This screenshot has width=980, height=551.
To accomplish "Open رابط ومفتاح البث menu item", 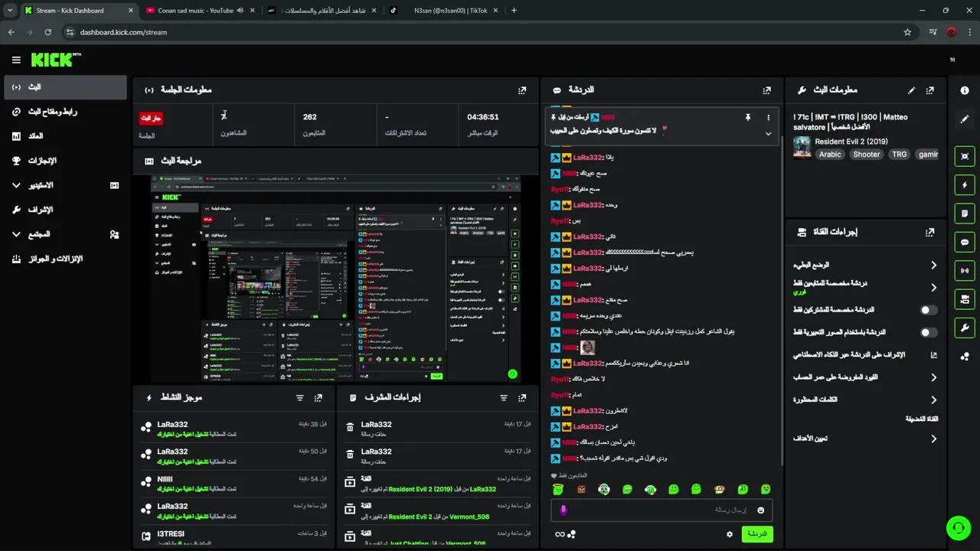I will [x=65, y=112].
